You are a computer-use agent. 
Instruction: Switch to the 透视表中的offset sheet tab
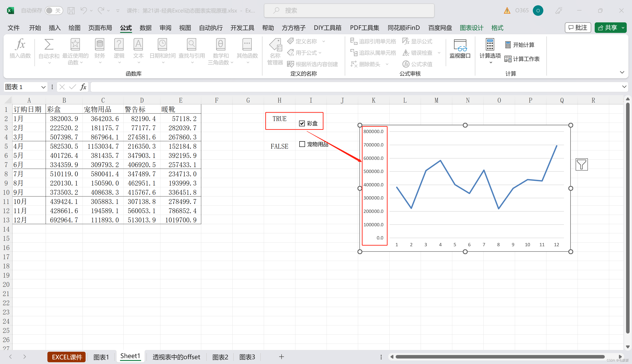(176, 357)
